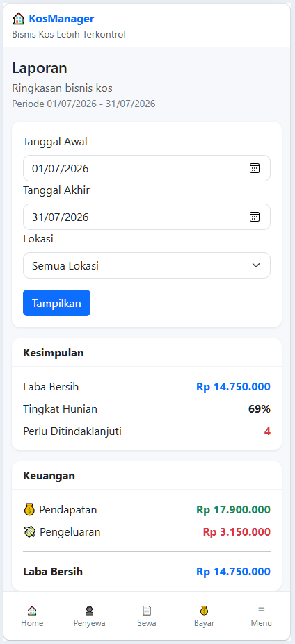The height and width of the screenshot is (644, 295).
Task: Tap the Home icon in bottom navigation
Action: (32, 611)
